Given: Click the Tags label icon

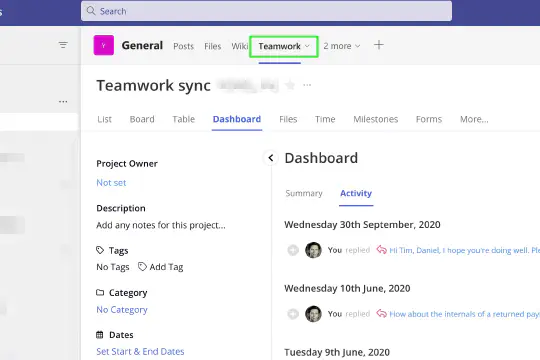Looking at the screenshot, I should 100,250.
